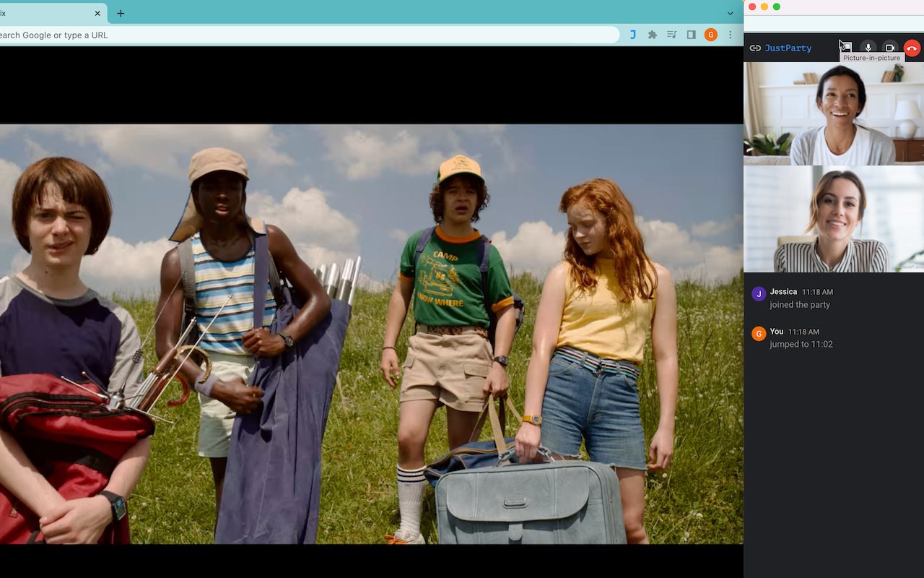Click the 'jumped to 11:02' message
Image resolution: width=924 pixels, height=578 pixels.
[x=801, y=345]
